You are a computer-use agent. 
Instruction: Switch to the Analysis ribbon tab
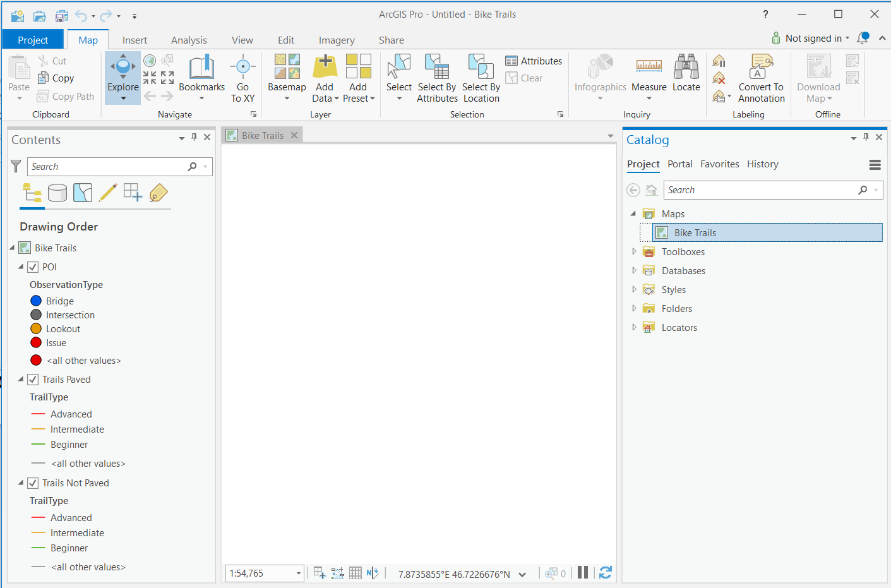[x=189, y=40]
